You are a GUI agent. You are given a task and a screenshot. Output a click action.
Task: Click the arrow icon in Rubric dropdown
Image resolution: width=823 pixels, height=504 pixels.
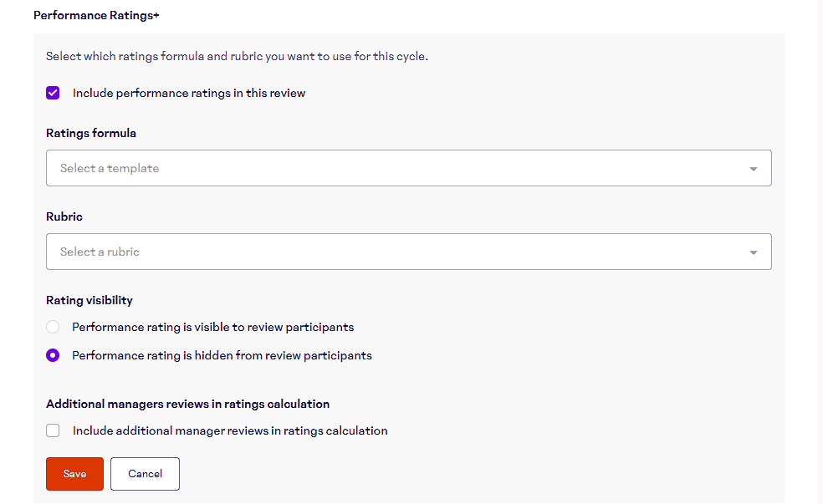click(753, 252)
